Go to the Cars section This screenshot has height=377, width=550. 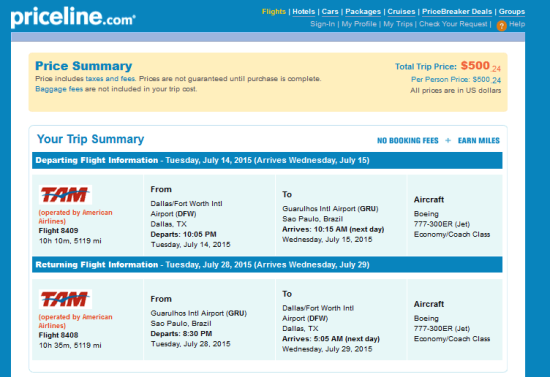tap(330, 12)
